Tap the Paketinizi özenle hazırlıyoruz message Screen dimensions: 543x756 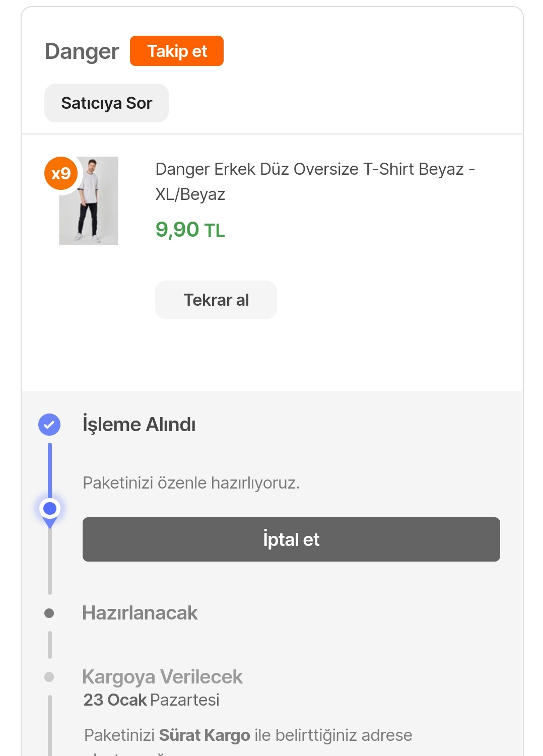click(191, 483)
